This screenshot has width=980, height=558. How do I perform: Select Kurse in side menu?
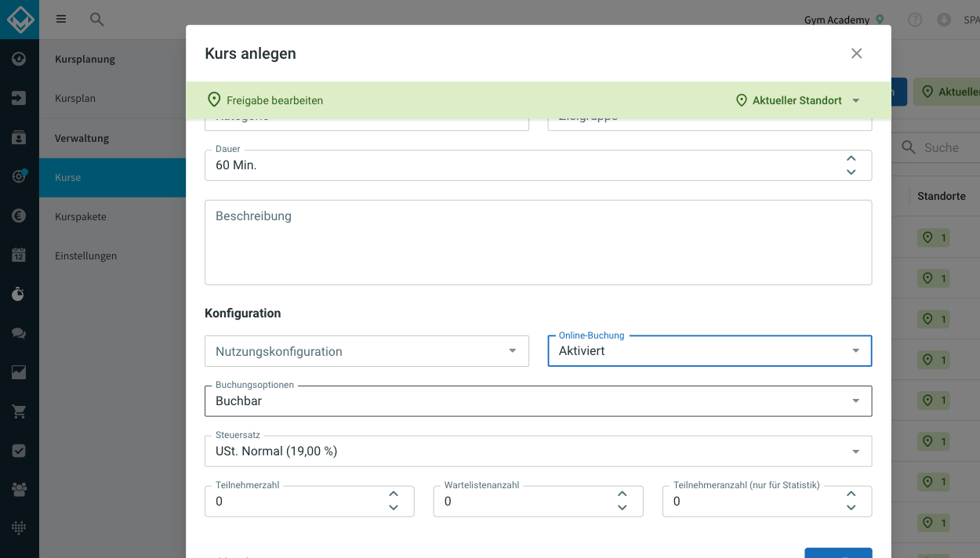pyautogui.click(x=112, y=177)
